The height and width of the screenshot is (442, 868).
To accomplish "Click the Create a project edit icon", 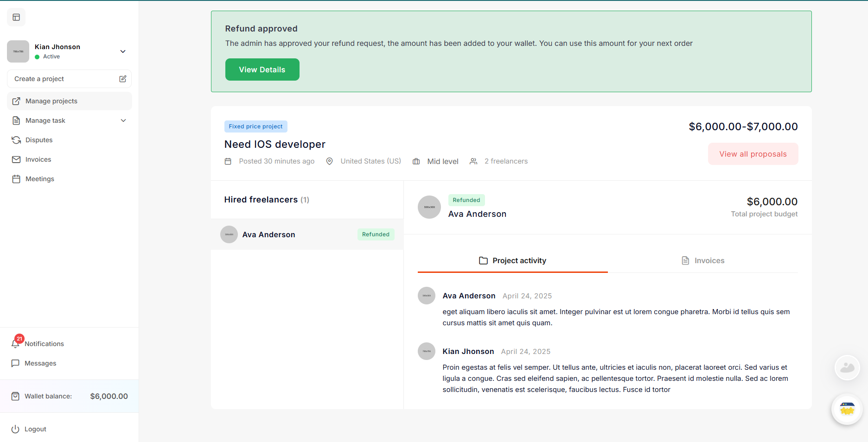I will pos(122,79).
